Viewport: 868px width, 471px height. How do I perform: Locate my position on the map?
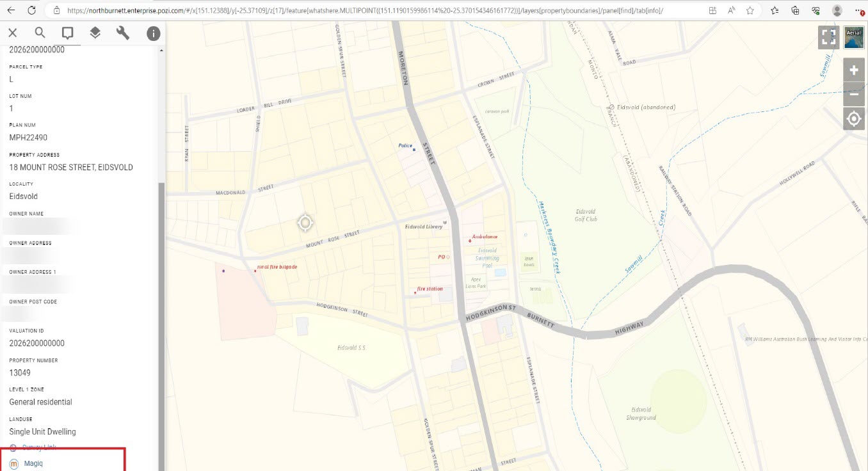[x=853, y=119]
